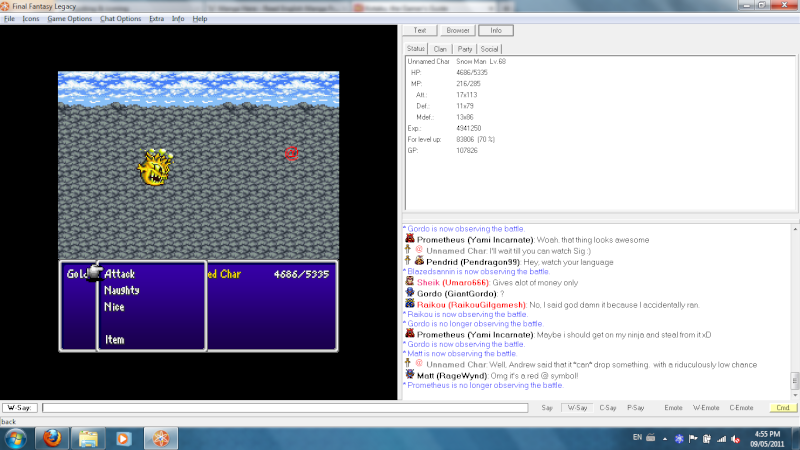Click the red @ player character sprite
800x450 pixels.
291,153
